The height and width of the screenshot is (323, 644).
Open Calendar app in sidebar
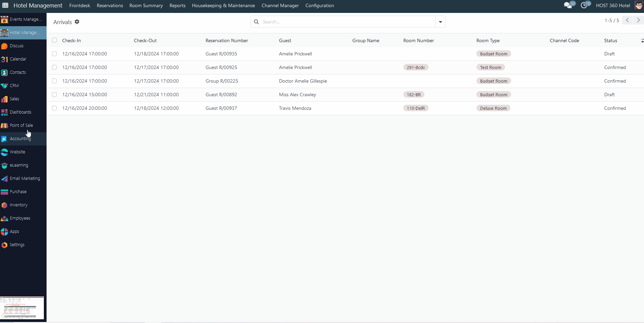pyautogui.click(x=23, y=59)
